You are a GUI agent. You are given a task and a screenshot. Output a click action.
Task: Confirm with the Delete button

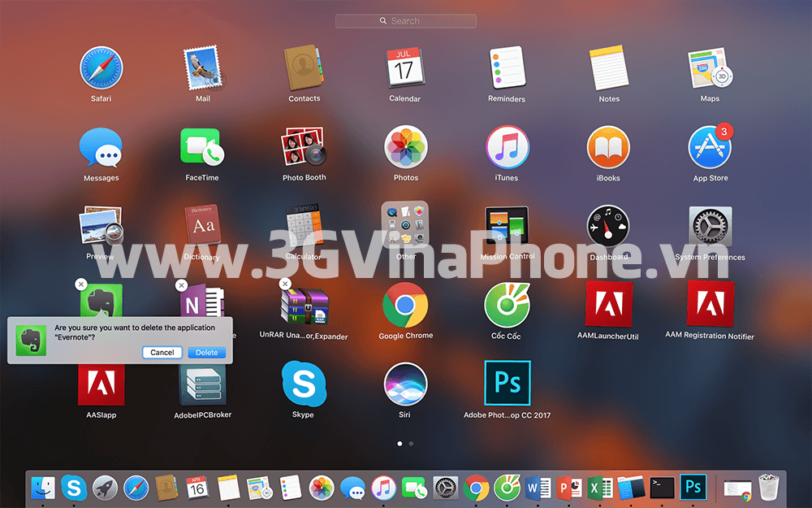(206, 353)
